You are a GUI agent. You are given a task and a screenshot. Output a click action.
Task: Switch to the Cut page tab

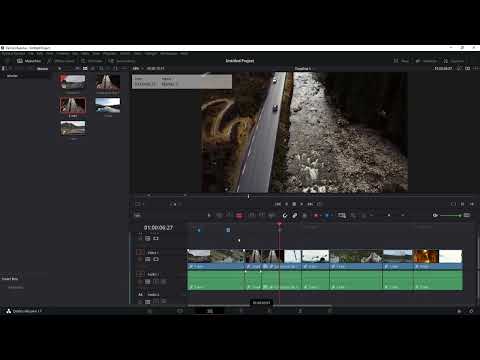pos(180,311)
